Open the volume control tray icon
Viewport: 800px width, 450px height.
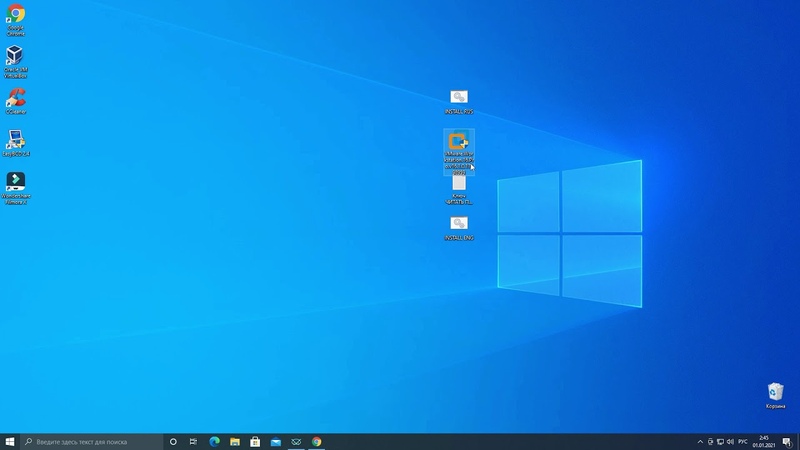pyautogui.click(x=730, y=442)
